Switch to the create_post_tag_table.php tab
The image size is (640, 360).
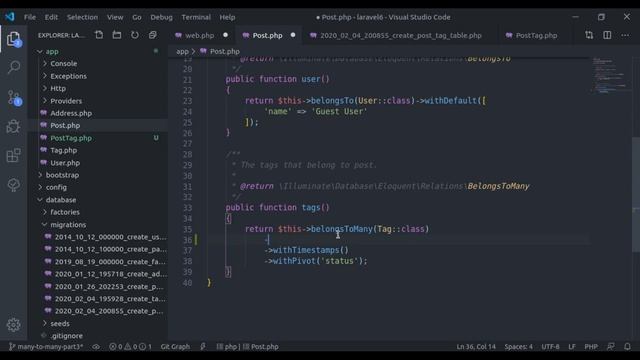click(400, 36)
